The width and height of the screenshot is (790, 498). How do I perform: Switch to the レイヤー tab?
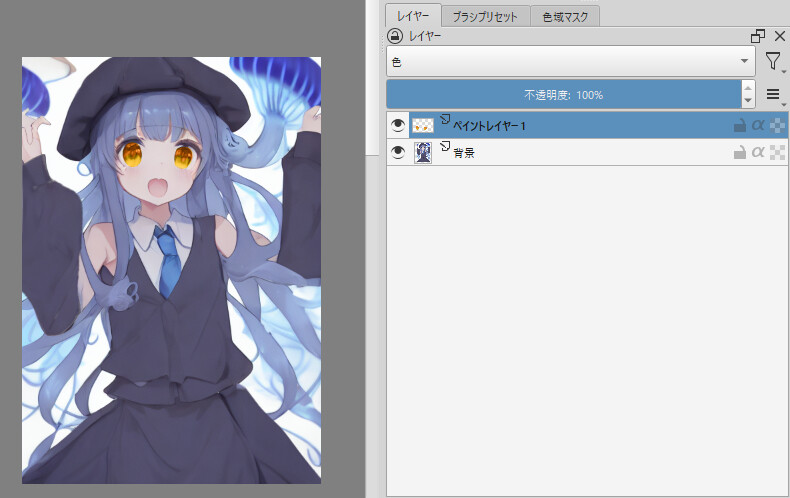[x=413, y=16]
